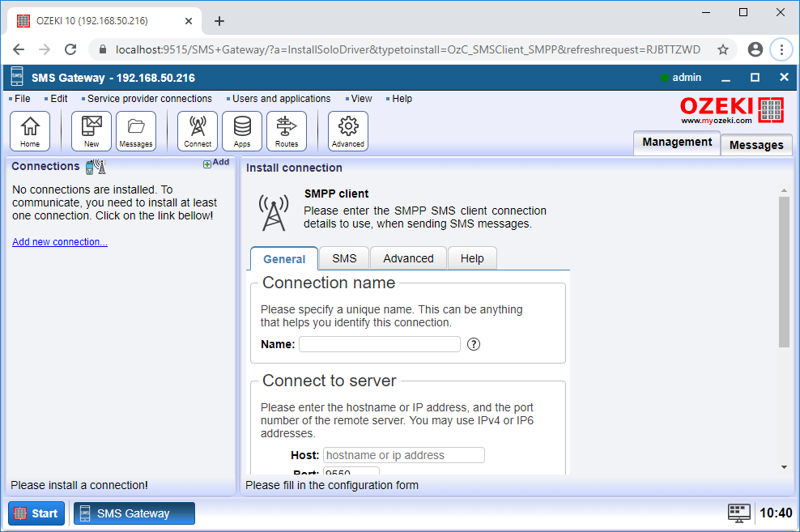Viewport: 800px width, 532px height.
Task: Click the Host input field
Action: pos(403,455)
